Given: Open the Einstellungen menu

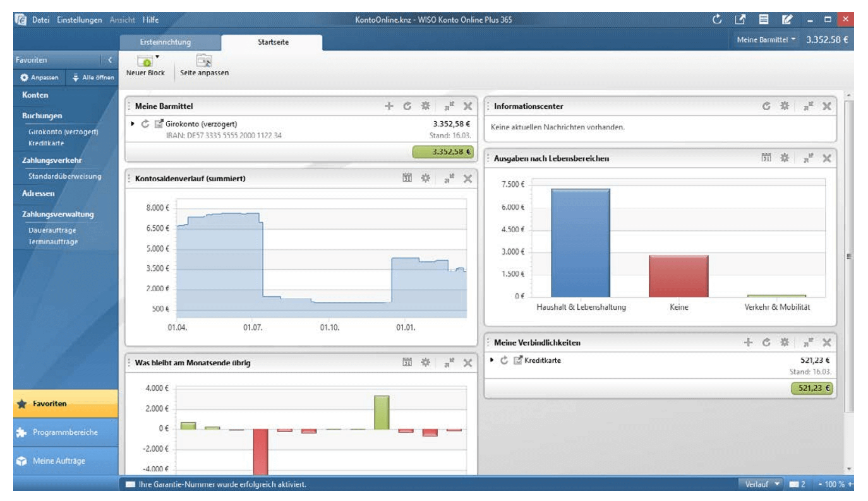Looking at the screenshot, I should (x=79, y=20).
